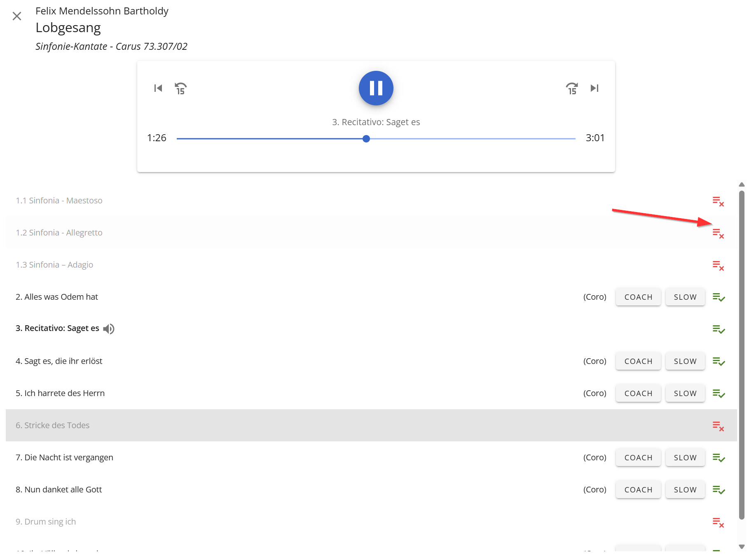Image resolution: width=756 pixels, height=555 pixels.
Task: Play SLOW version of Die Nacht ist vergangen
Action: click(x=685, y=457)
